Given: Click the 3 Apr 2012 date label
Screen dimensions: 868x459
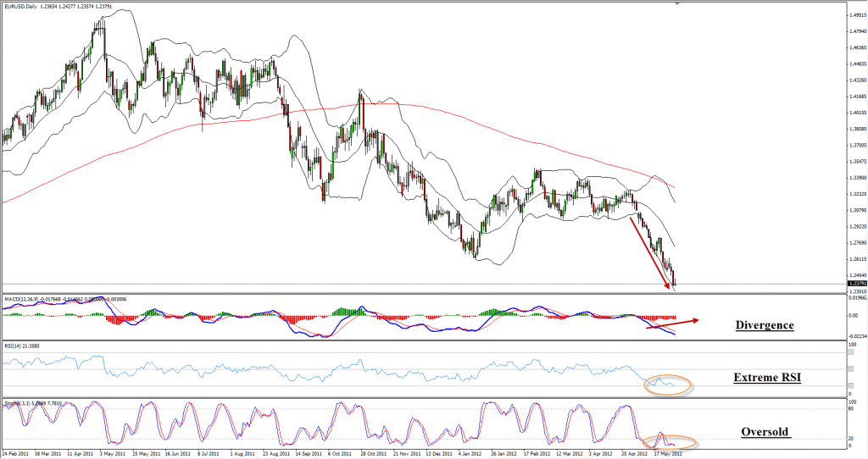Looking at the screenshot, I should click(x=601, y=454).
